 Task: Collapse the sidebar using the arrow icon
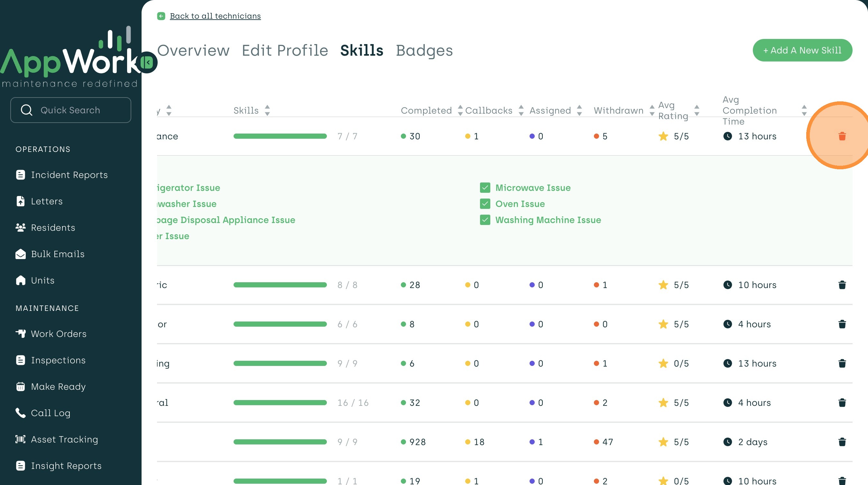(147, 62)
